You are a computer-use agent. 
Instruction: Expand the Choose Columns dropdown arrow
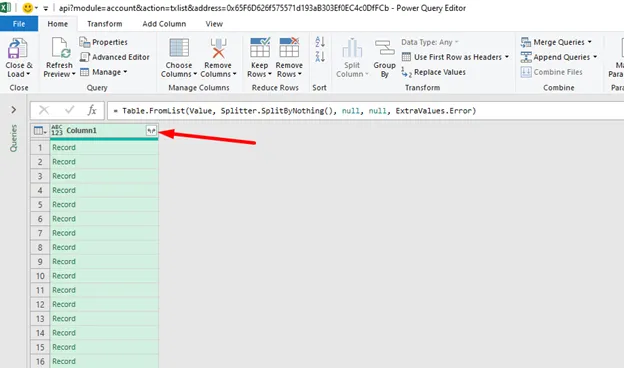[195, 74]
